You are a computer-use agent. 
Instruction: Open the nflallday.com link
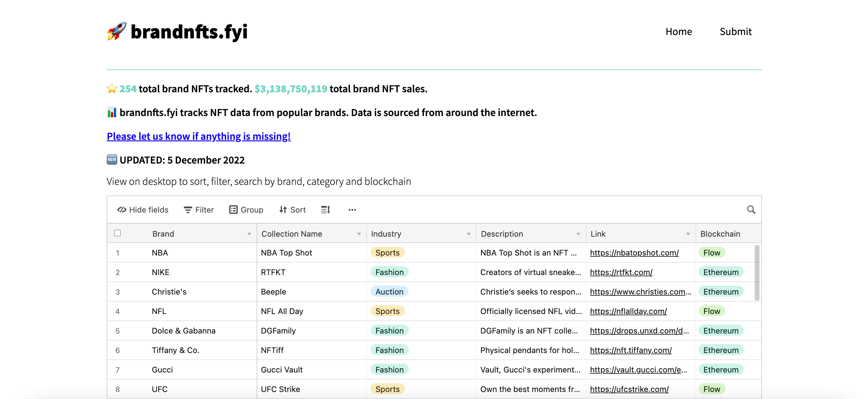628,312
